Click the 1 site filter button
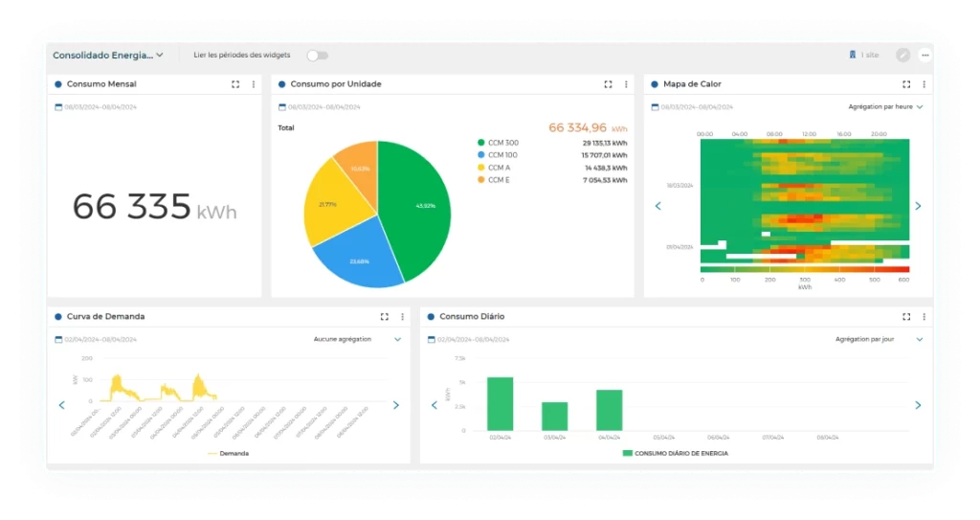The image size is (980, 520). (x=863, y=55)
